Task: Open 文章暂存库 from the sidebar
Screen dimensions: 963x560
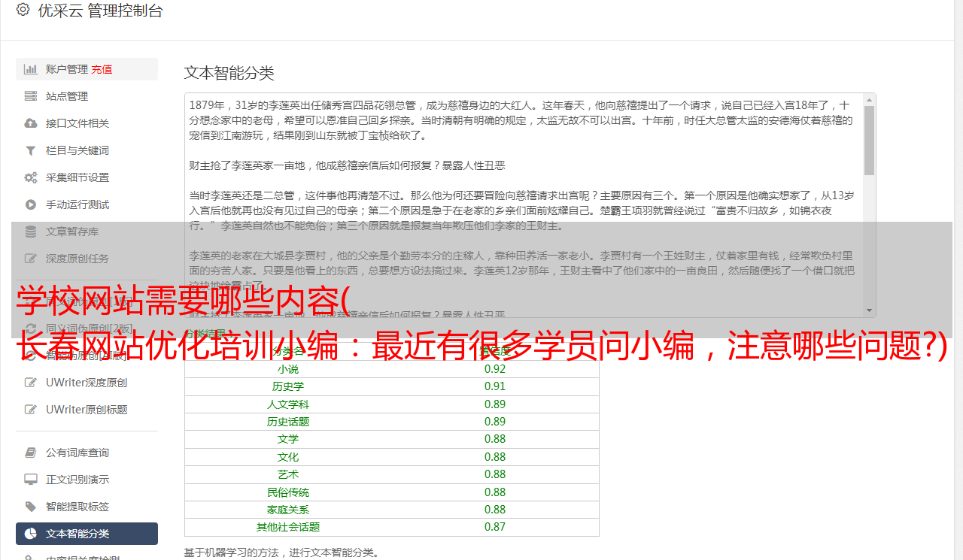Action: [x=87, y=232]
